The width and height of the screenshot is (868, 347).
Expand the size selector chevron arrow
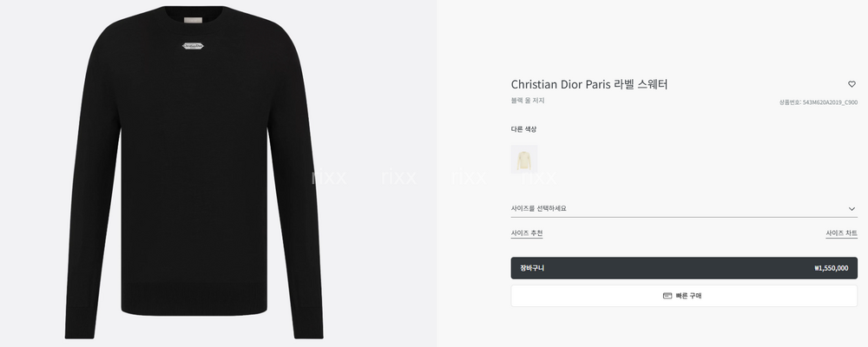pyautogui.click(x=852, y=208)
